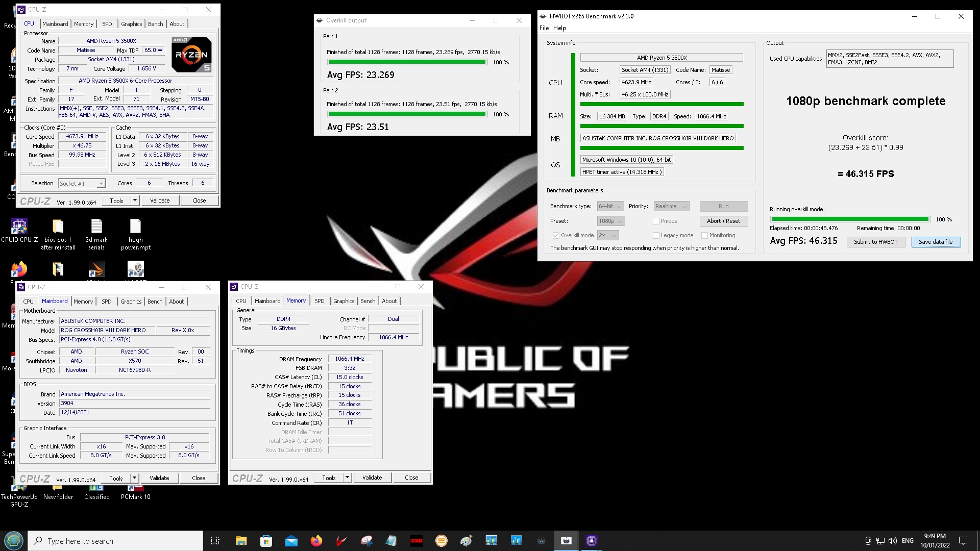Select the Core Speed 4673.91 MHz value

click(82, 137)
